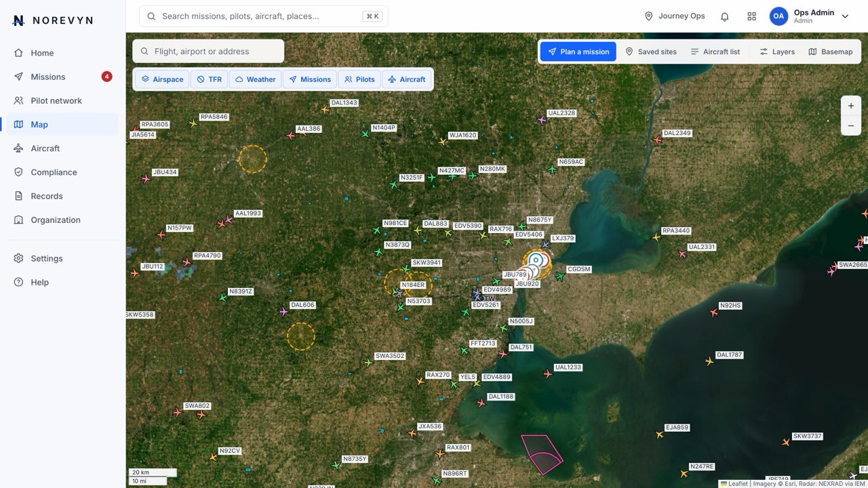This screenshot has height=488, width=868.
Task: Zoom out on the map
Action: tap(851, 125)
